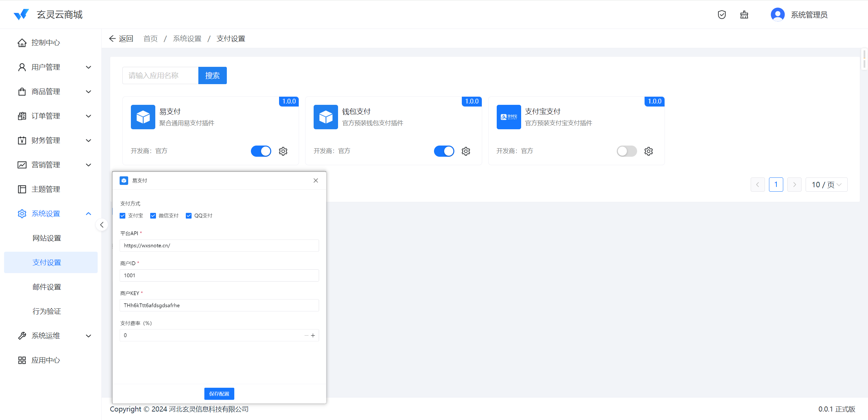Click the shop icon in the top bar
The height and width of the screenshot is (420, 868).
click(x=744, y=15)
